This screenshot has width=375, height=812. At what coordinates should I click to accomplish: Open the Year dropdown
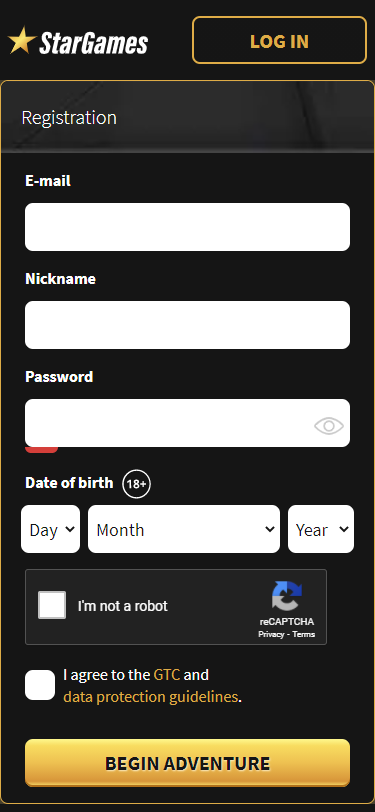(x=321, y=529)
